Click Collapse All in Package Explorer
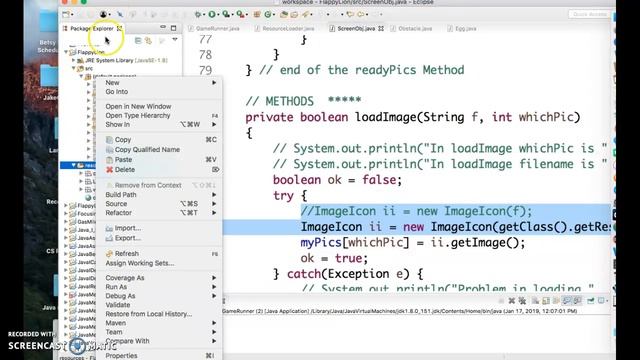 [x=138, y=40]
